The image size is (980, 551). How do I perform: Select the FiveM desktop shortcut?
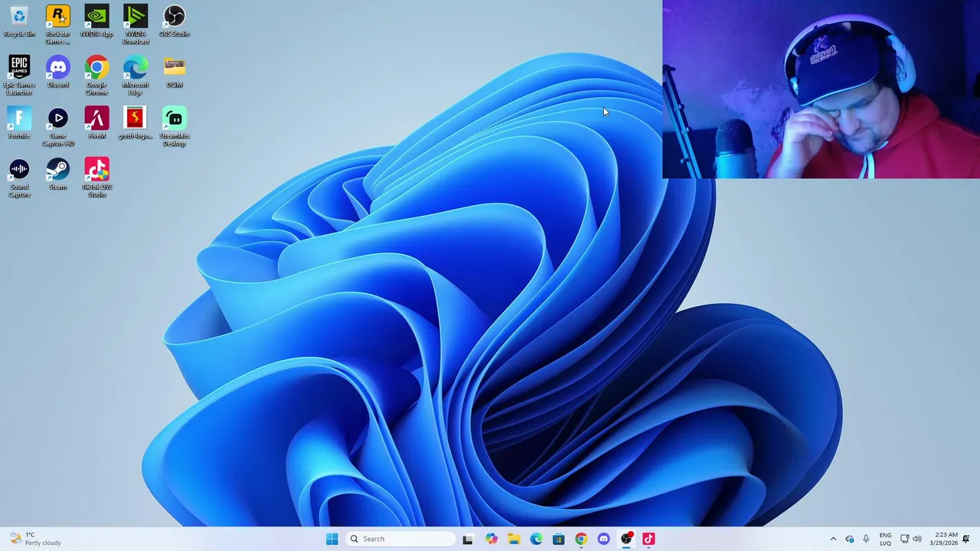click(96, 123)
